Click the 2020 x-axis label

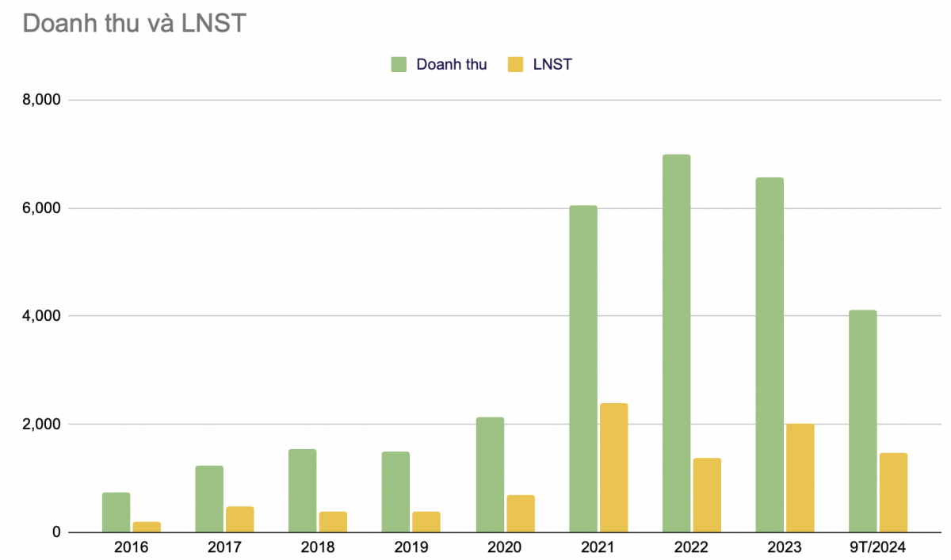coord(504,547)
